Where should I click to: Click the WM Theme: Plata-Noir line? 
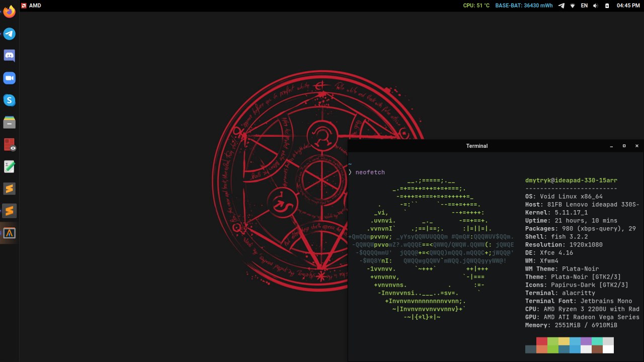562,269
